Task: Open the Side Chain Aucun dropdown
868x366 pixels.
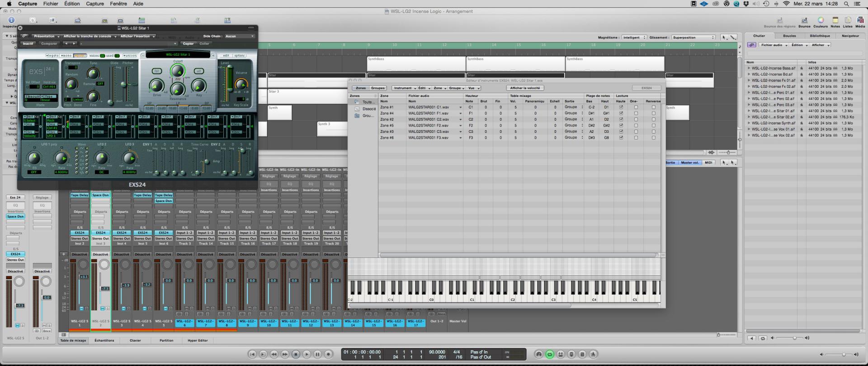Action: [240, 36]
